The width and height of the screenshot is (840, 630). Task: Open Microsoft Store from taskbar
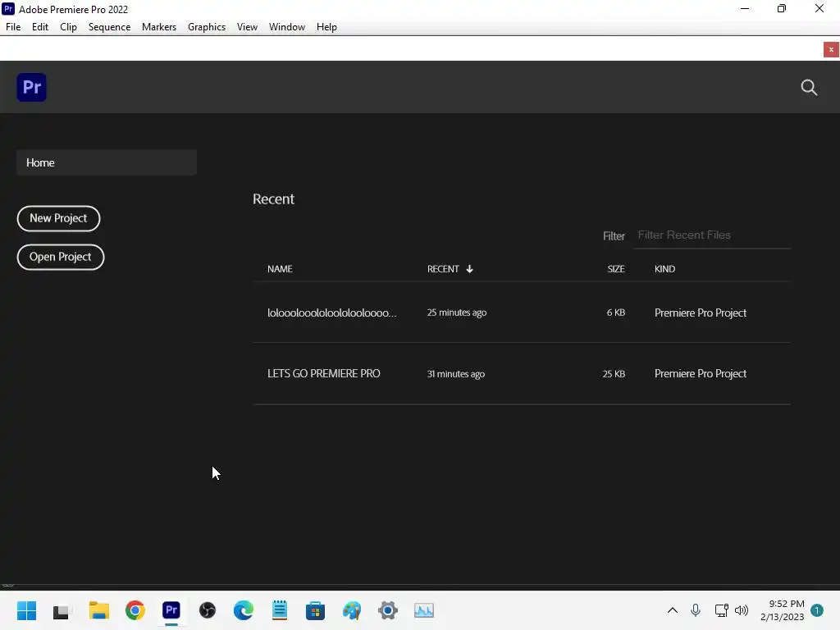316,610
